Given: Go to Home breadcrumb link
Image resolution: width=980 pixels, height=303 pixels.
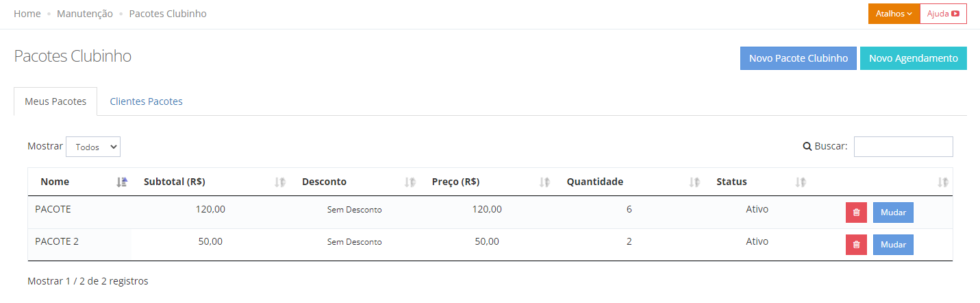Looking at the screenshot, I should [x=27, y=14].
